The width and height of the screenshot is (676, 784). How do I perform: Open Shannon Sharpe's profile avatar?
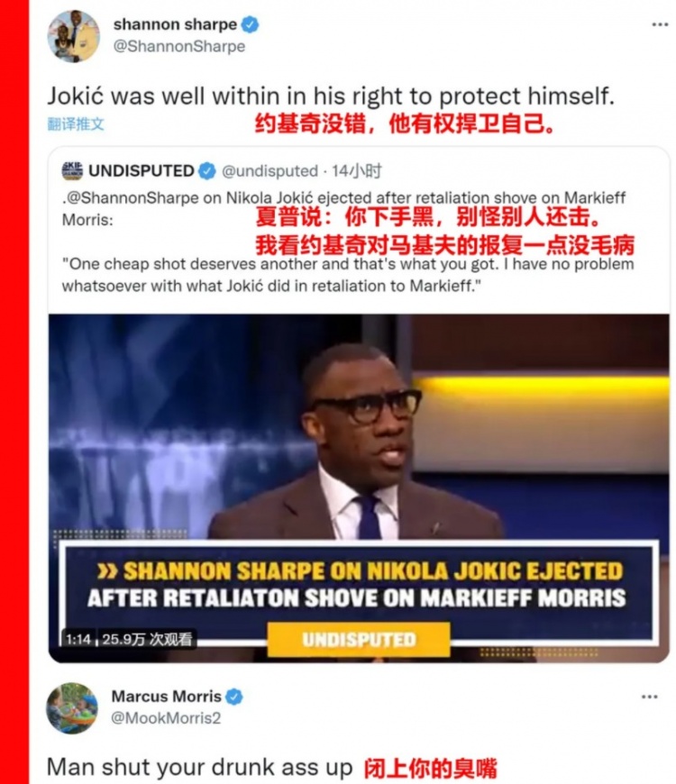[x=73, y=36]
